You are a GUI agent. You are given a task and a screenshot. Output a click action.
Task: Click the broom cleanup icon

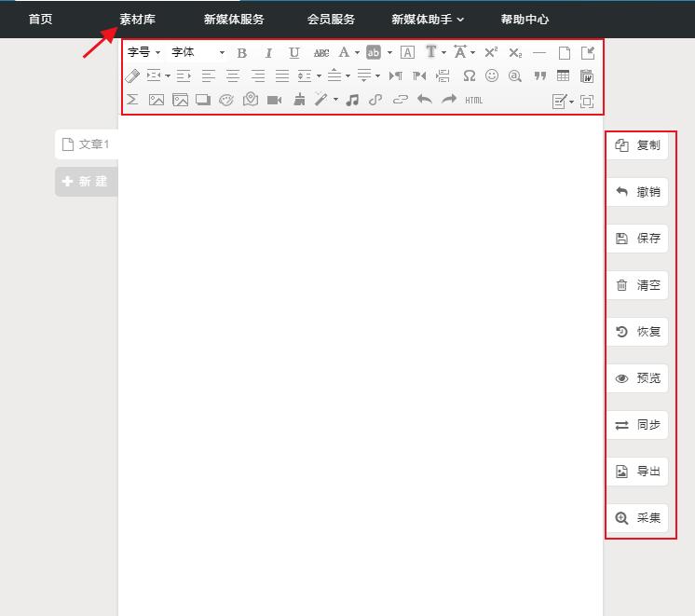tap(299, 100)
